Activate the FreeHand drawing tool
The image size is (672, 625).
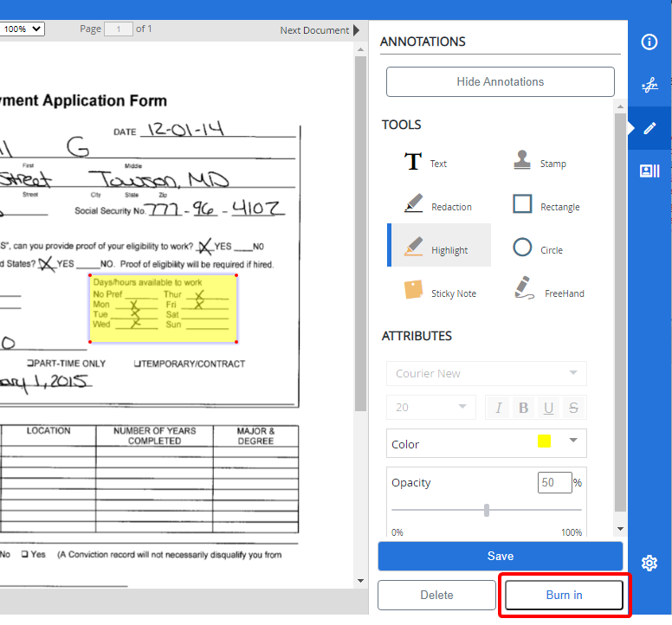click(549, 293)
